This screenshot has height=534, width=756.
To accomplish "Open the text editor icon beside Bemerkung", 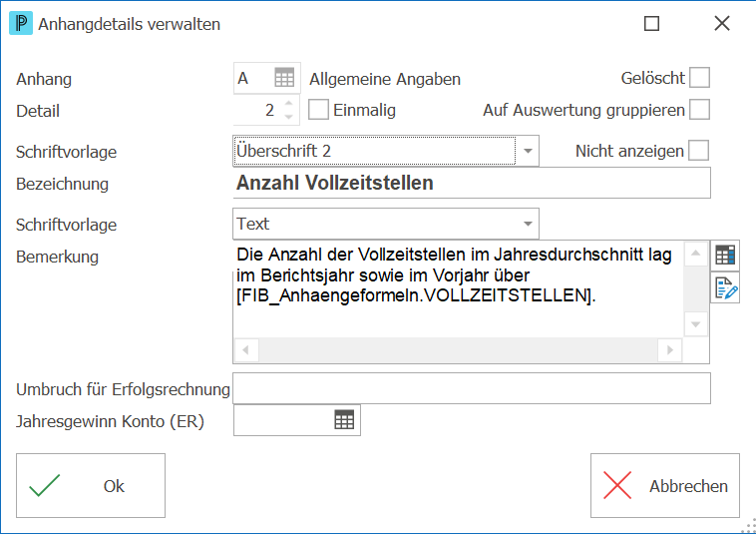I will coord(725,288).
